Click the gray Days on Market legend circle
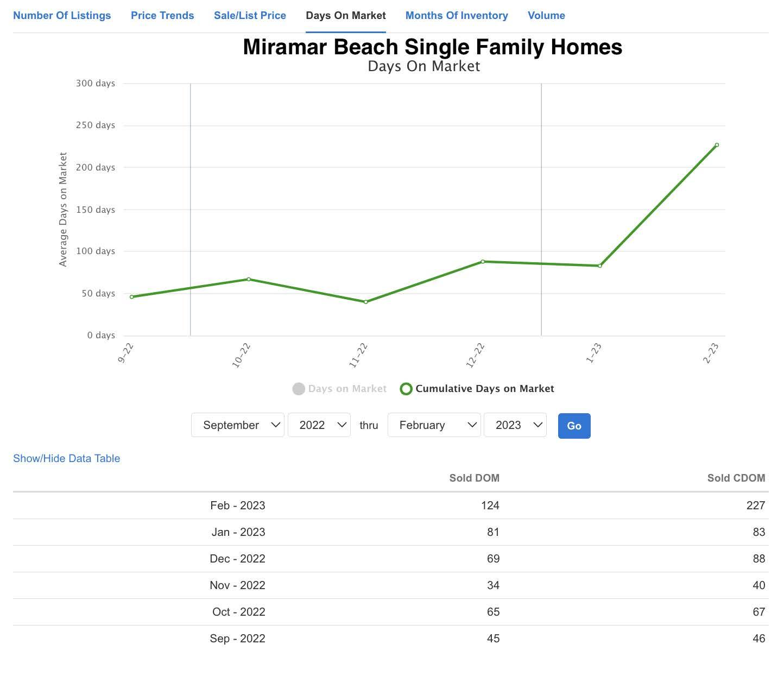 (x=299, y=389)
